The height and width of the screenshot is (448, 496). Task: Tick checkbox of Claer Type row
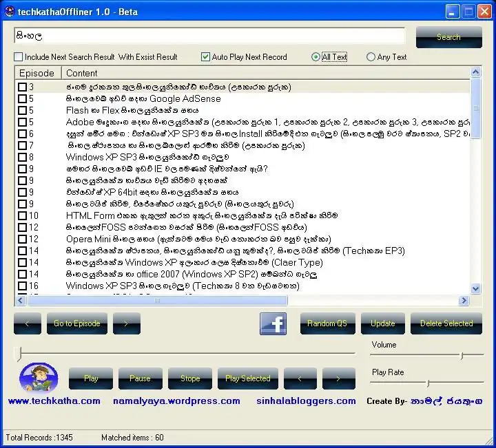(x=22, y=262)
